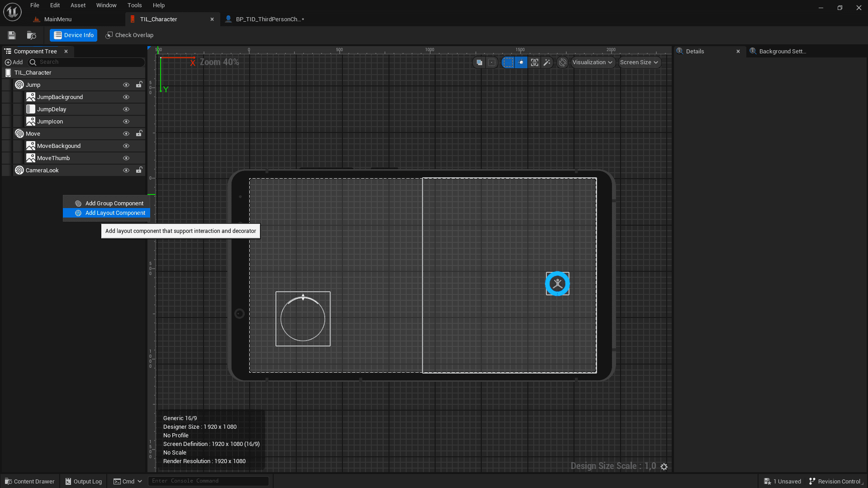Open the File menu
Image resolution: width=868 pixels, height=488 pixels.
tap(35, 5)
